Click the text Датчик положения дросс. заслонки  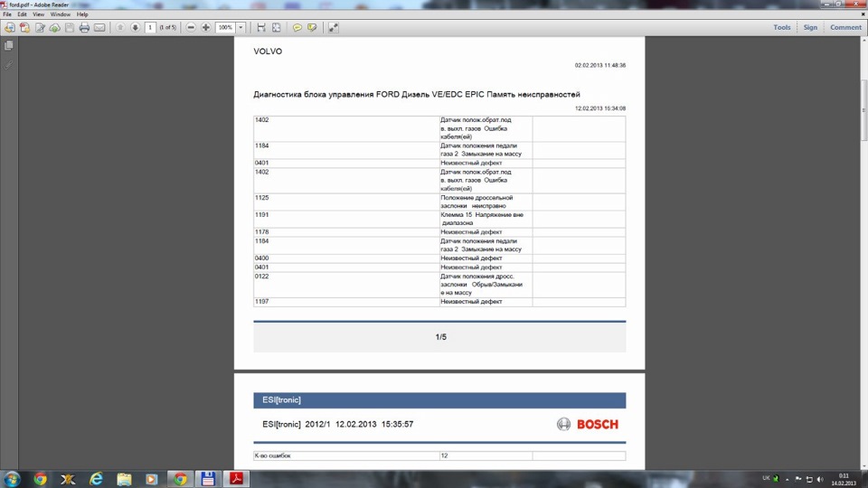click(x=477, y=280)
